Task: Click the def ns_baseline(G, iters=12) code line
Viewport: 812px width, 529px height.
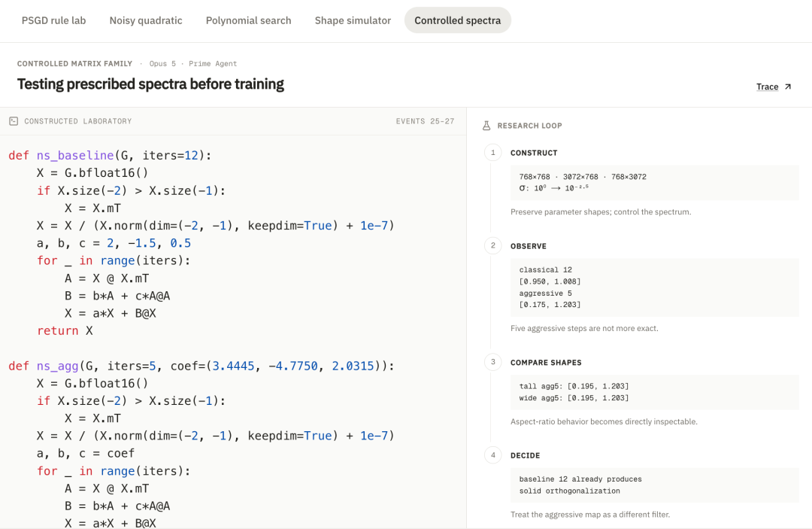Action: (111, 156)
